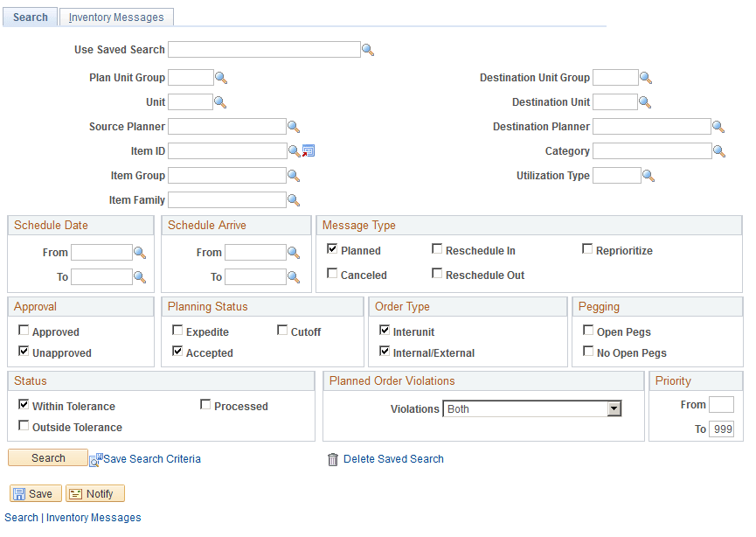Open the Violations dropdown

614,408
